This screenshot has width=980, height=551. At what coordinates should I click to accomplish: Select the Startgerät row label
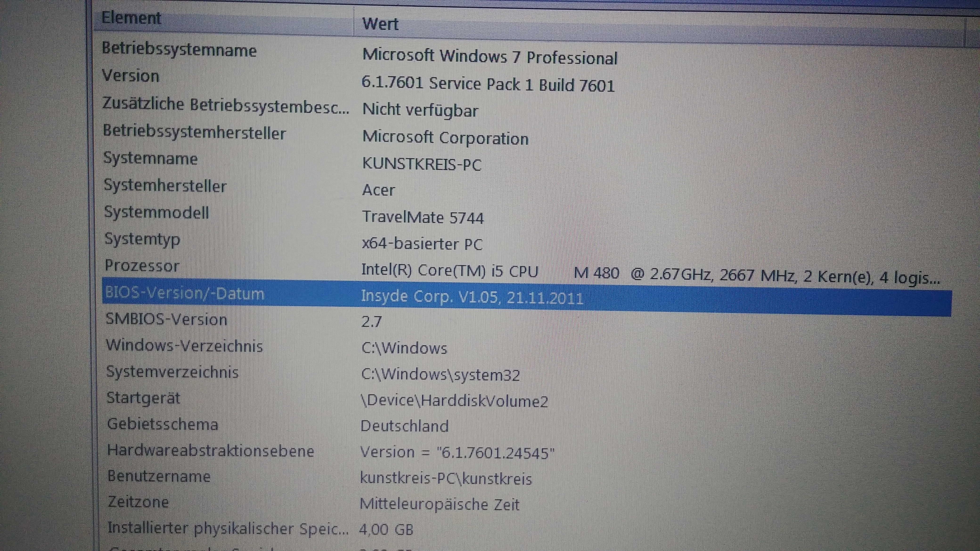[x=143, y=398]
